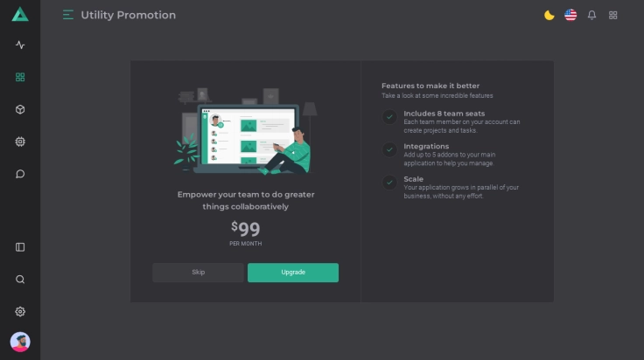644x360 pixels.
Task: Click the green Upgrade button
Action: (x=293, y=273)
